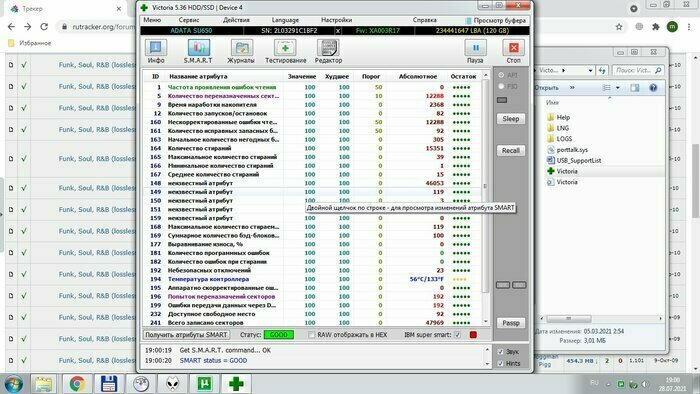Viewport: 700px width, 394px height.
Task: Select the LOGS folder in Explorer
Action: 559,139
